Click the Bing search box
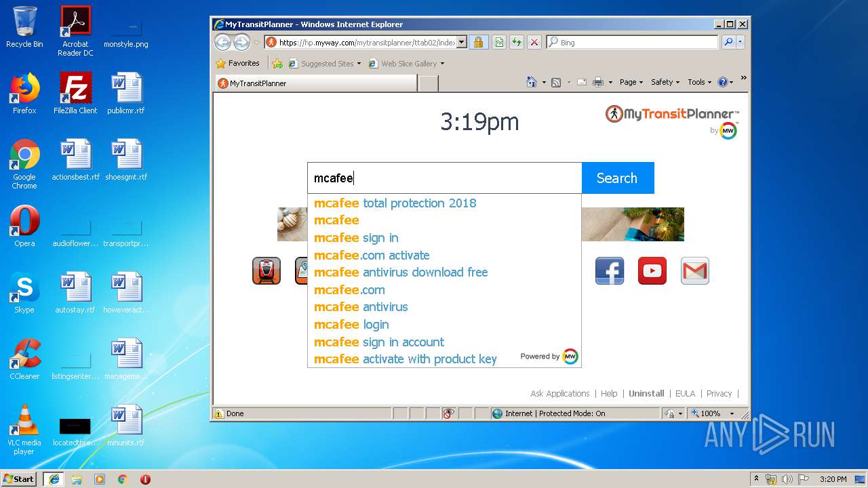Viewport: 868px width, 488px height. (x=632, y=42)
